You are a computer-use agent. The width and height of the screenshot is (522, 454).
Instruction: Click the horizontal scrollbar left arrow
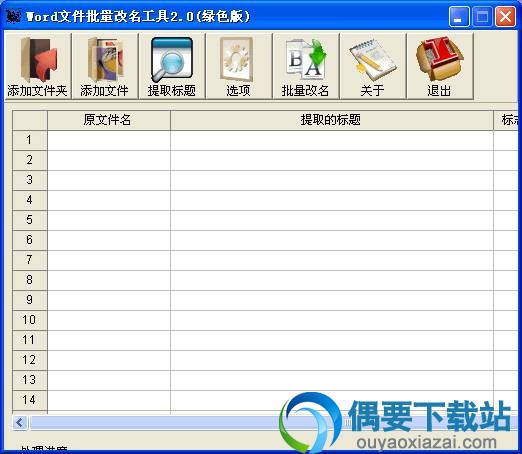tap(20, 423)
